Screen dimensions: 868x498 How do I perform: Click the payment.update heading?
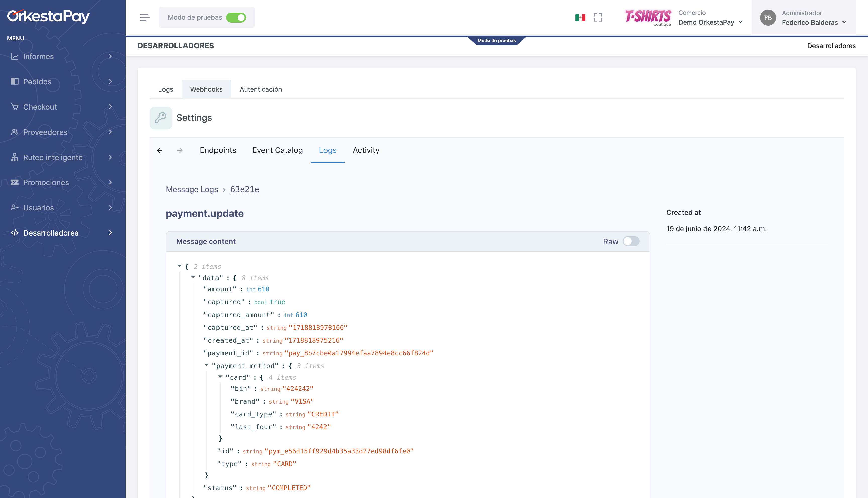click(205, 213)
